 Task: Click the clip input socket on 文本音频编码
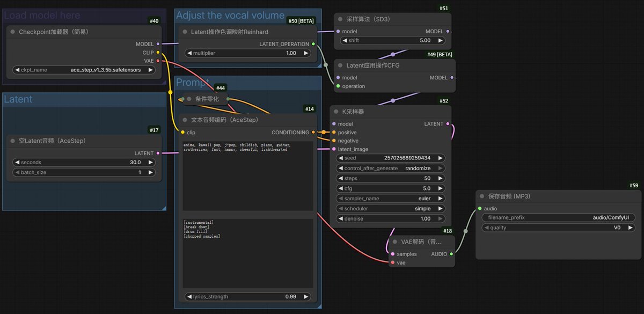click(x=182, y=132)
